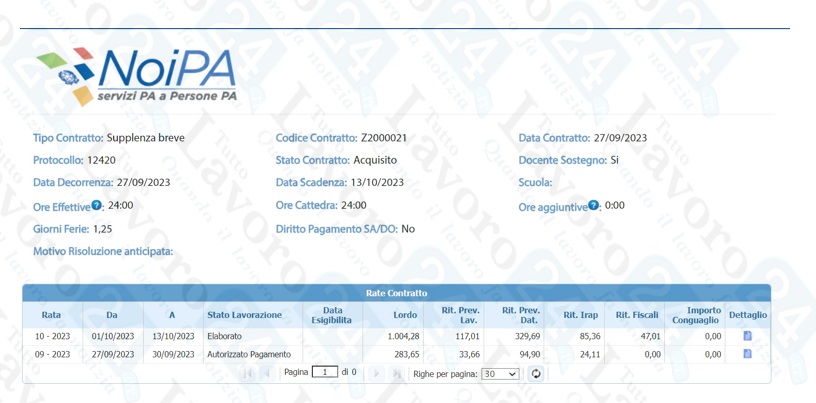Open detail document for rata 09 - 2023
The height and width of the screenshot is (403, 816).
point(747,354)
